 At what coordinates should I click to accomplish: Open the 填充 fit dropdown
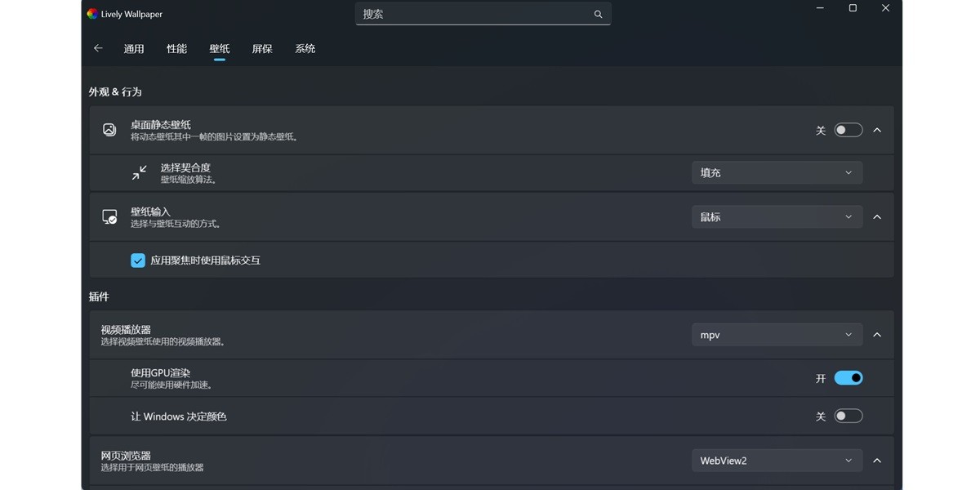point(776,172)
